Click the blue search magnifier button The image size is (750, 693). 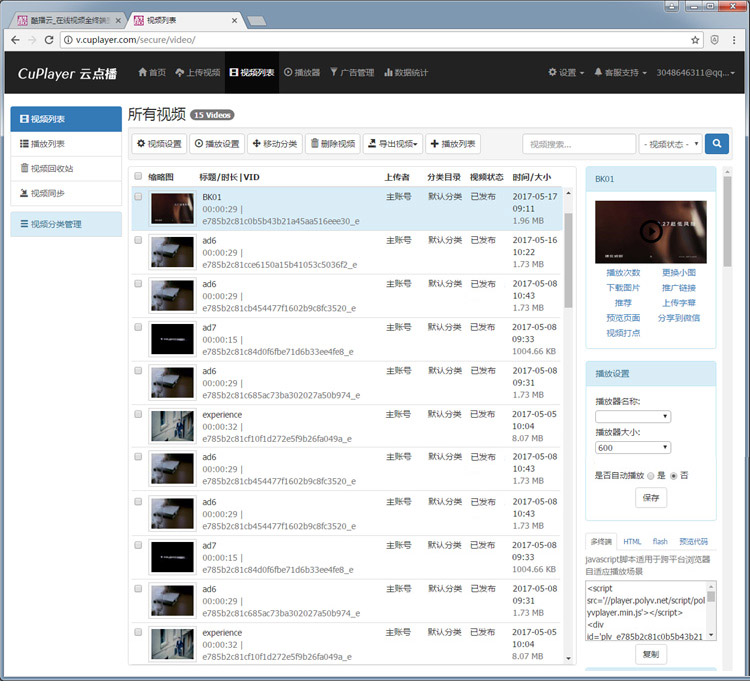click(717, 144)
